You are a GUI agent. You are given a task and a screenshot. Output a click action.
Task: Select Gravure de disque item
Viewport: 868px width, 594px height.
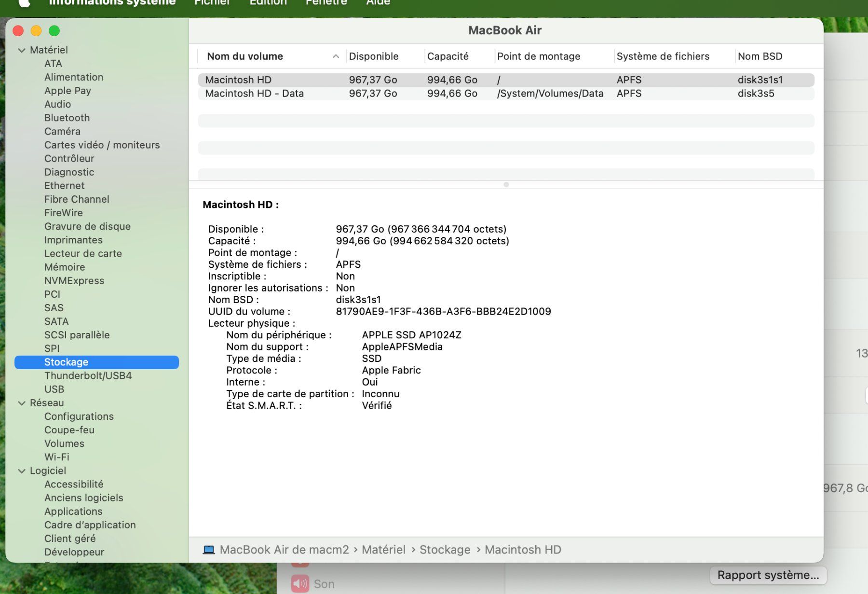(x=87, y=226)
